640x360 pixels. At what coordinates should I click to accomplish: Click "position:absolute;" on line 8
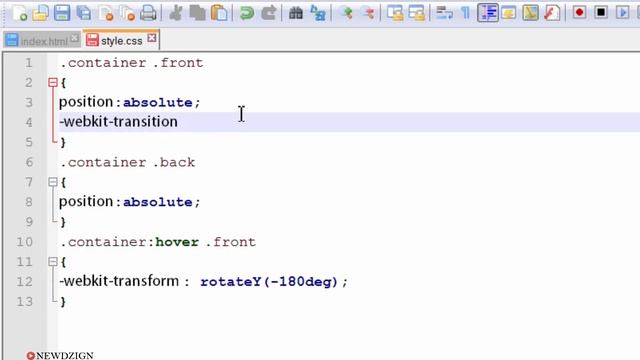pyautogui.click(x=130, y=202)
